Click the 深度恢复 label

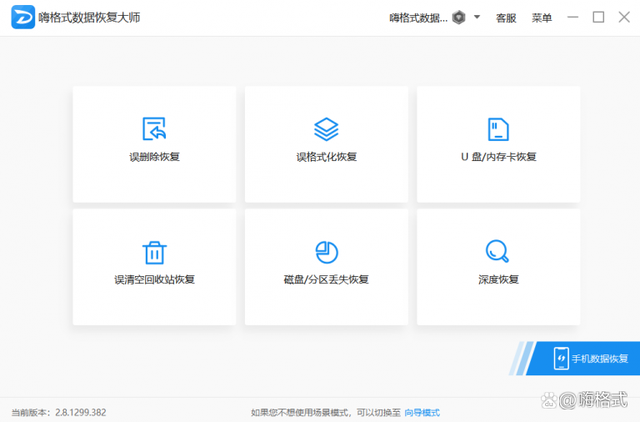(x=498, y=280)
